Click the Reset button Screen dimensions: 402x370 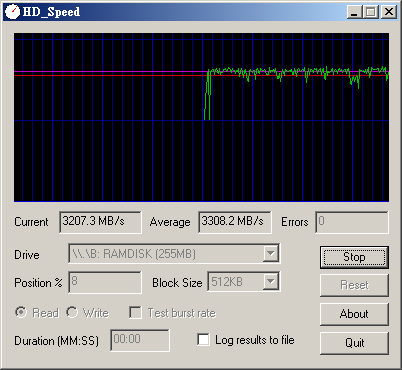[354, 285]
